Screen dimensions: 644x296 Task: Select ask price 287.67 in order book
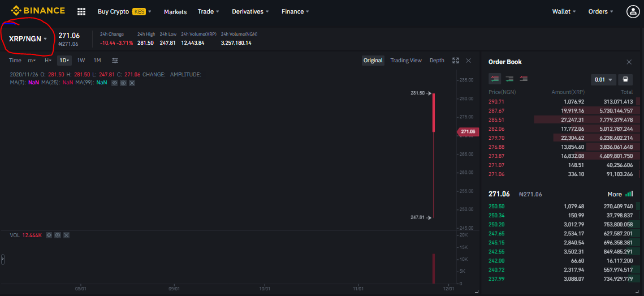pyautogui.click(x=496, y=110)
